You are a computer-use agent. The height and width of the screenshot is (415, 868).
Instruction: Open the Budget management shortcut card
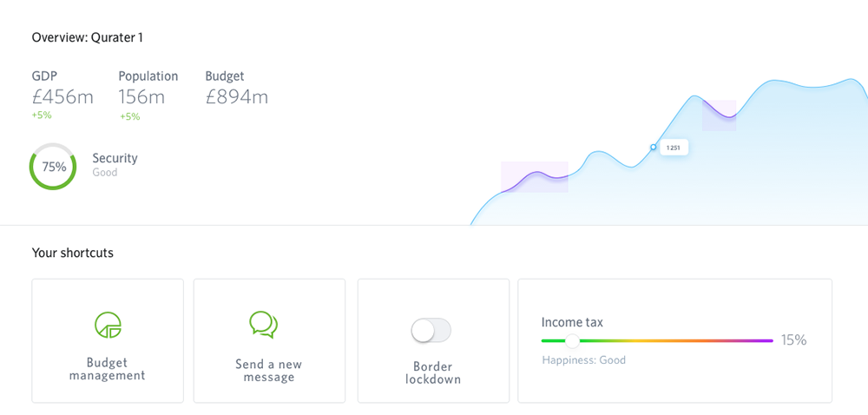coord(108,341)
